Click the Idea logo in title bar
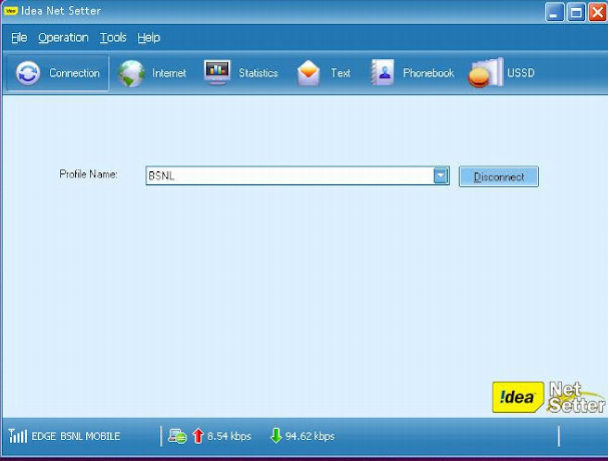 11,11
